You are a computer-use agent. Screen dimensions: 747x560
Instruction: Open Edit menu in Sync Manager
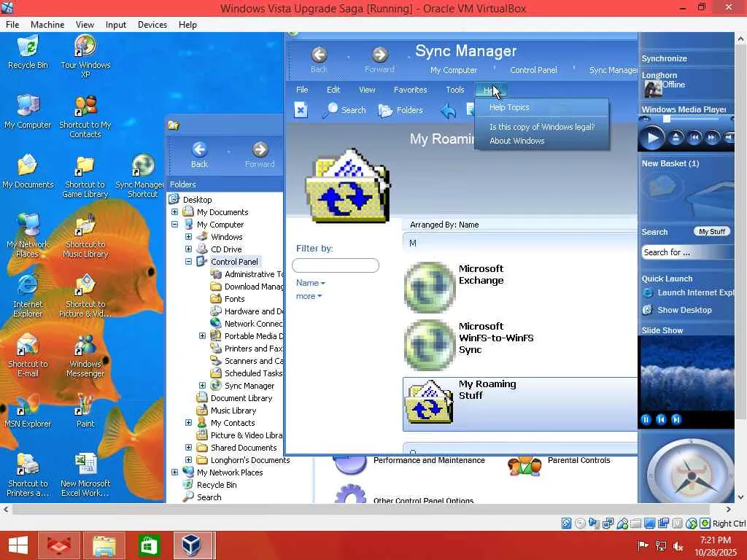[x=333, y=90]
